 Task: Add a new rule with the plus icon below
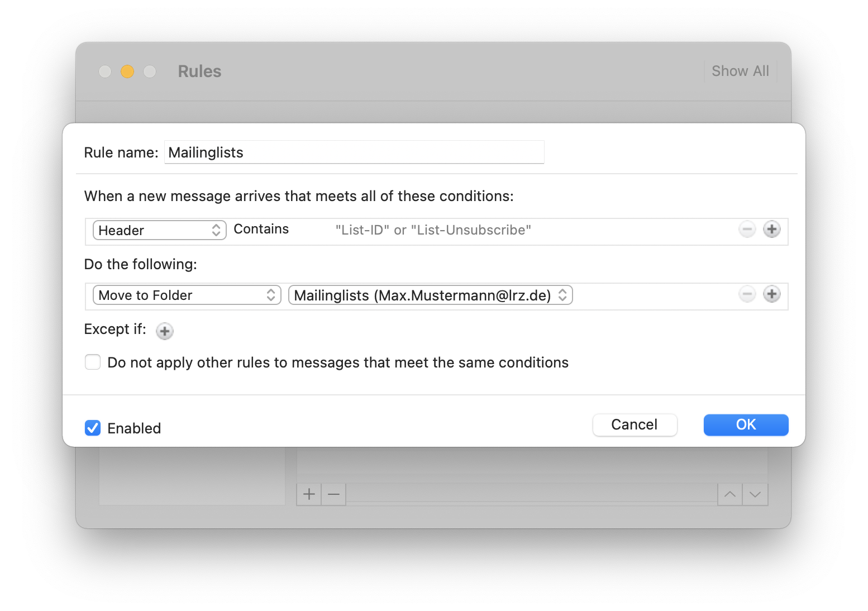point(308,494)
